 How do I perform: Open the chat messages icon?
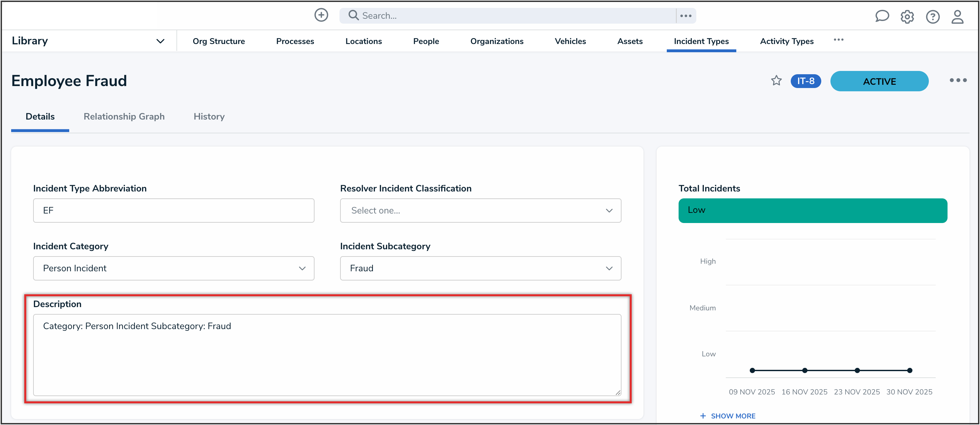[x=882, y=16]
